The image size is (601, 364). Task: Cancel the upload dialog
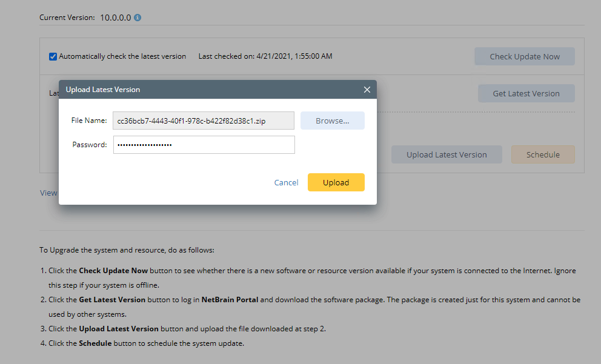tap(286, 182)
